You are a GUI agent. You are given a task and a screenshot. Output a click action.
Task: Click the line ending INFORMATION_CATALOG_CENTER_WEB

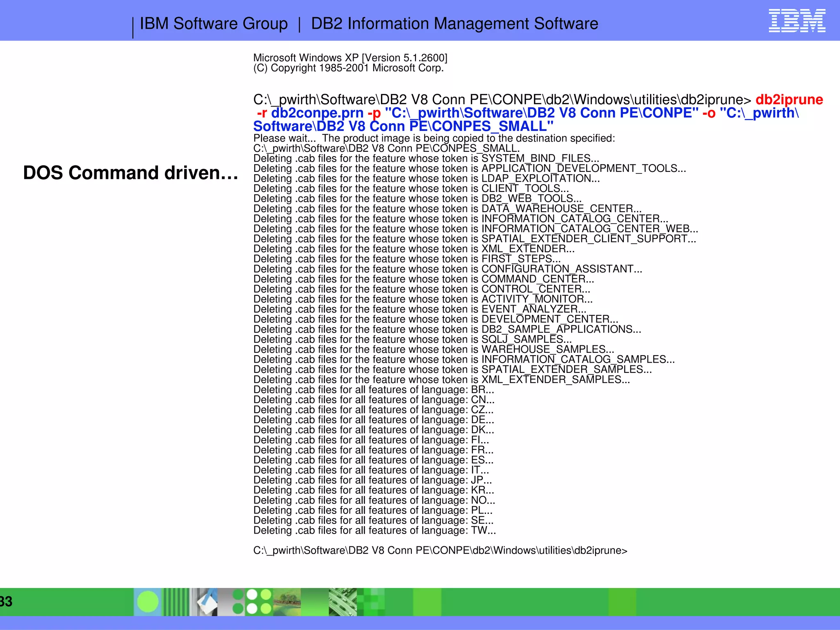476,229
